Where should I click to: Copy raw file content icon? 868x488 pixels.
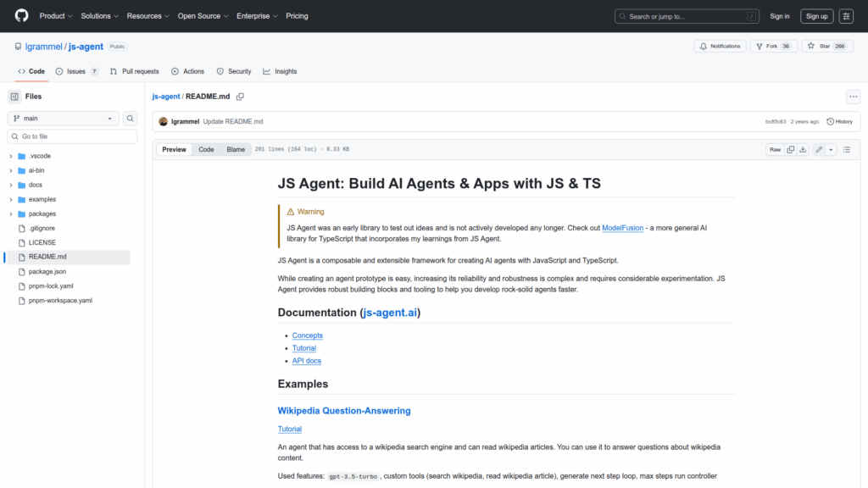point(790,149)
